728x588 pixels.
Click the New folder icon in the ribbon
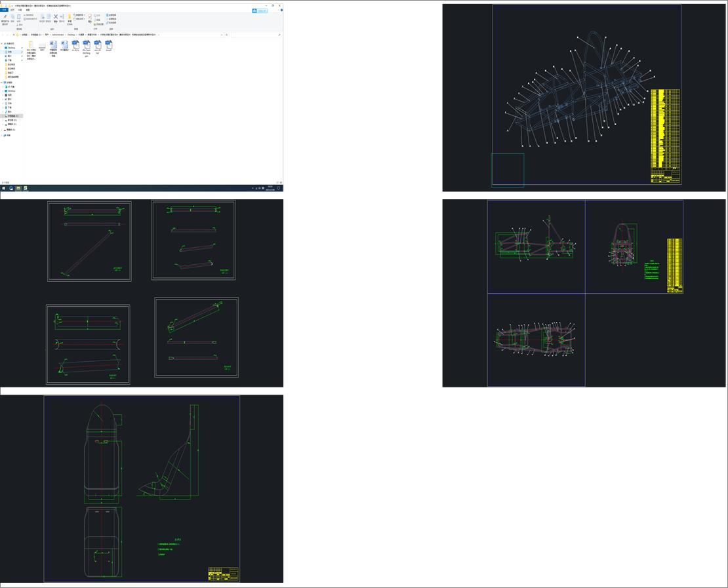point(70,19)
